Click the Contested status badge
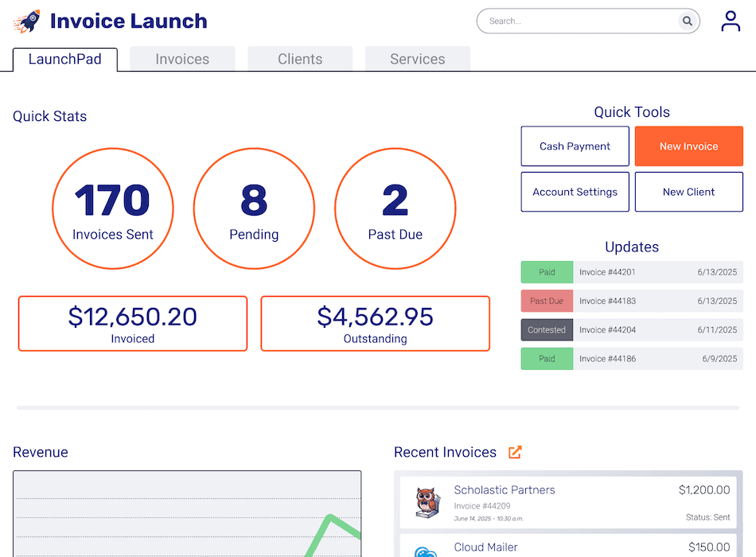 [547, 330]
